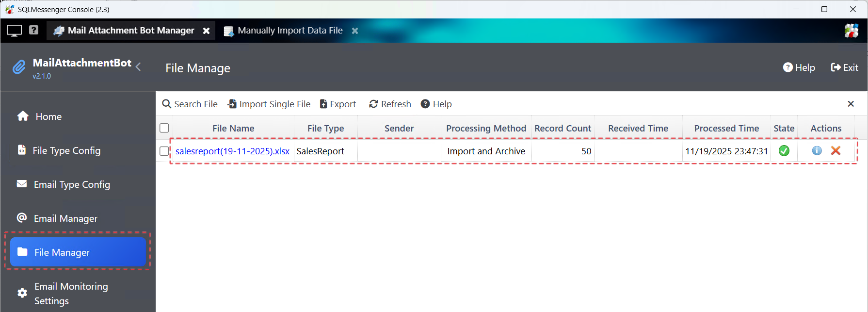This screenshot has width=868, height=312.
Task: Click the State column header
Action: pyautogui.click(x=784, y=128)
